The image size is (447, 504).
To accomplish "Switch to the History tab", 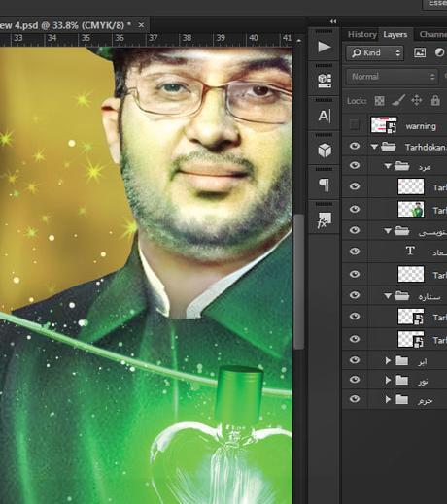I will pyautogui.click(x=361, y=34).
